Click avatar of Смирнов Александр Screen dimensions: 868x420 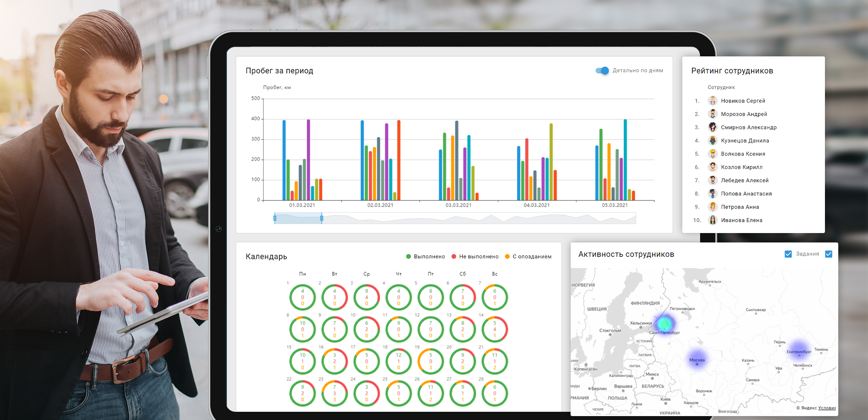[x=713, y=127]
